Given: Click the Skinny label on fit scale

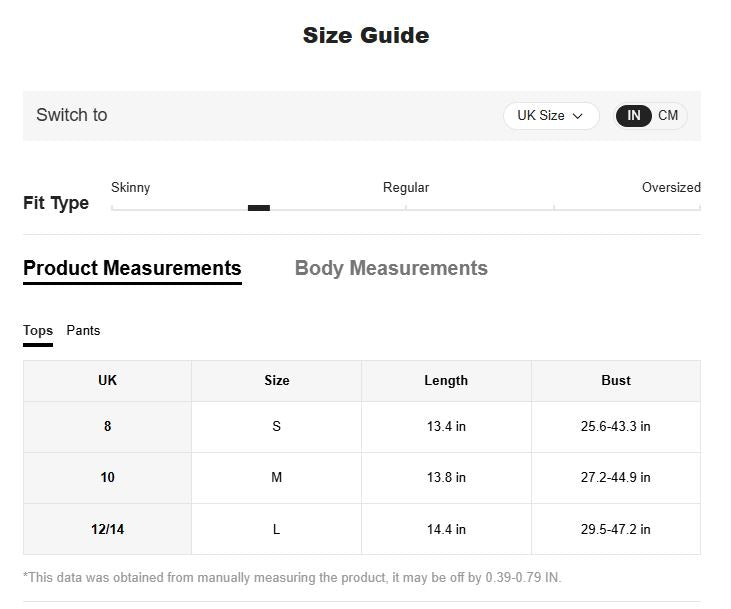Looking at the screenshot, I should 131,187.
